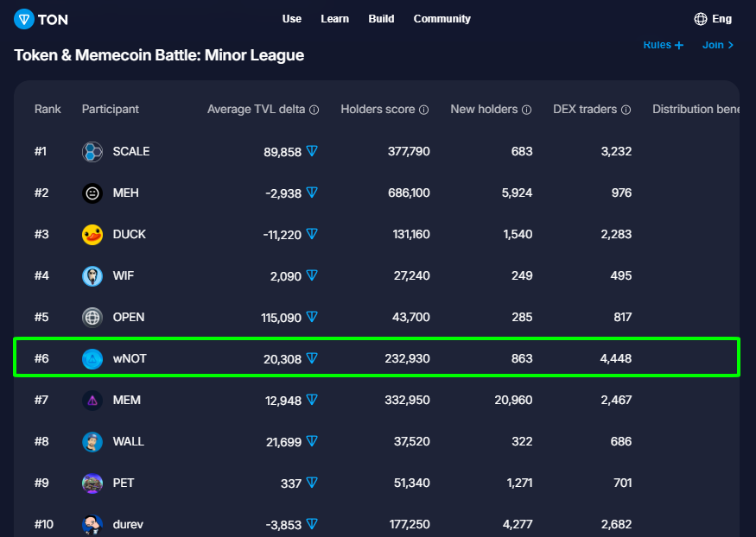Image resolution: width=756 pixels, height=537 pixels.
Task: Click the Minor League page heading
Action: coord(159,55)
